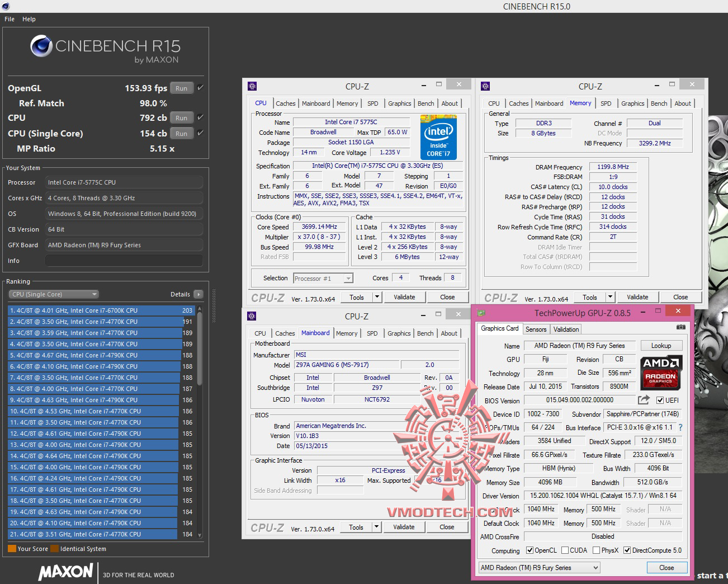This screenshot has height=584, width=728.
Task: Click Lookup button in GPU-Z
Action: tap(661, 346)
